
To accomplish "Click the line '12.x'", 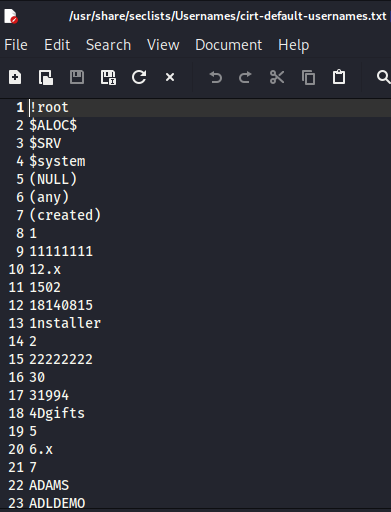I will point(45,269).
